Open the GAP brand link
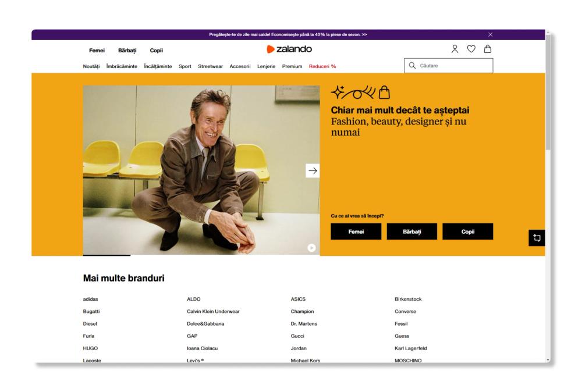 [192, 336]
